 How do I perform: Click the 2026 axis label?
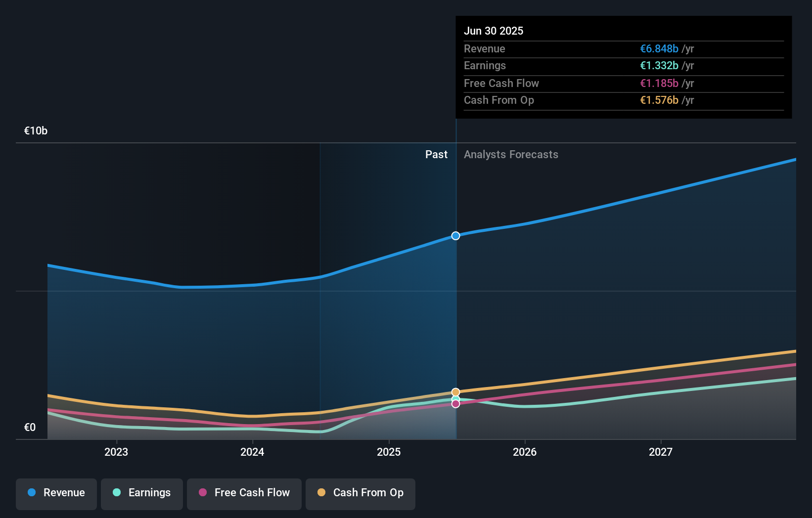coord(525,451)
